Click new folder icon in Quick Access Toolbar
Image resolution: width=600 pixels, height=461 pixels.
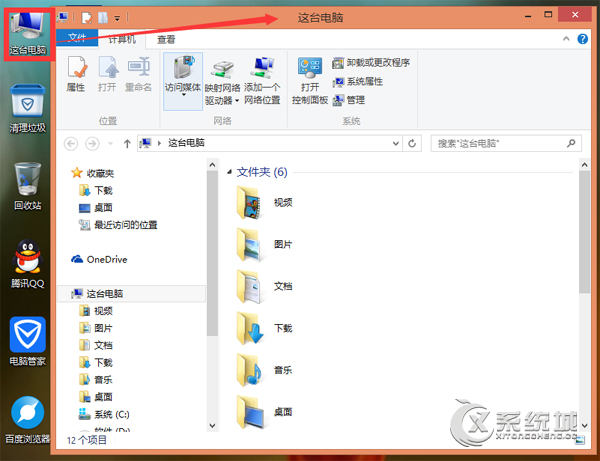click(103, 18)
